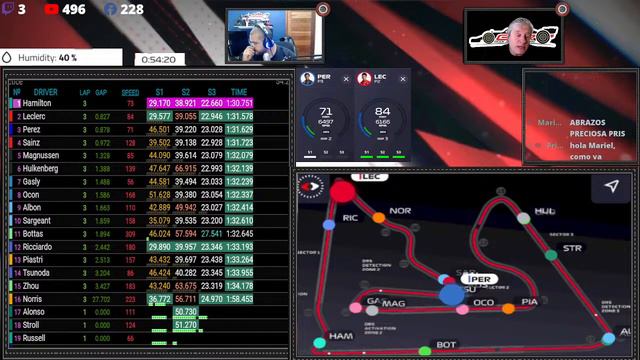Sort by the LAP column header

point(84,93)
